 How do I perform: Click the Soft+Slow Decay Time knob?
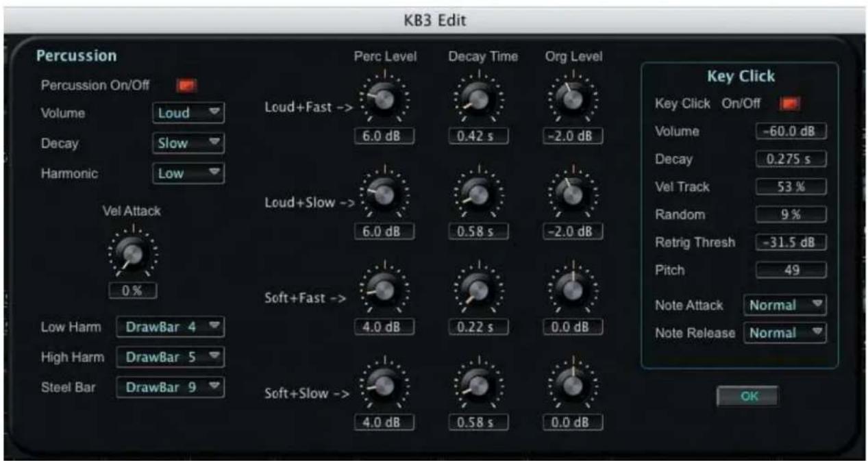coord(479,387)
